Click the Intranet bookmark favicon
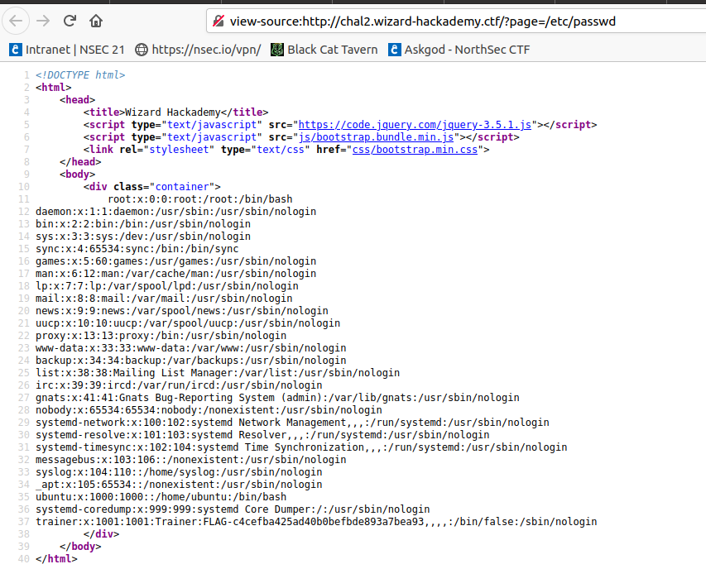The width and height of the screenshot is (706, 588). point(15,50)
